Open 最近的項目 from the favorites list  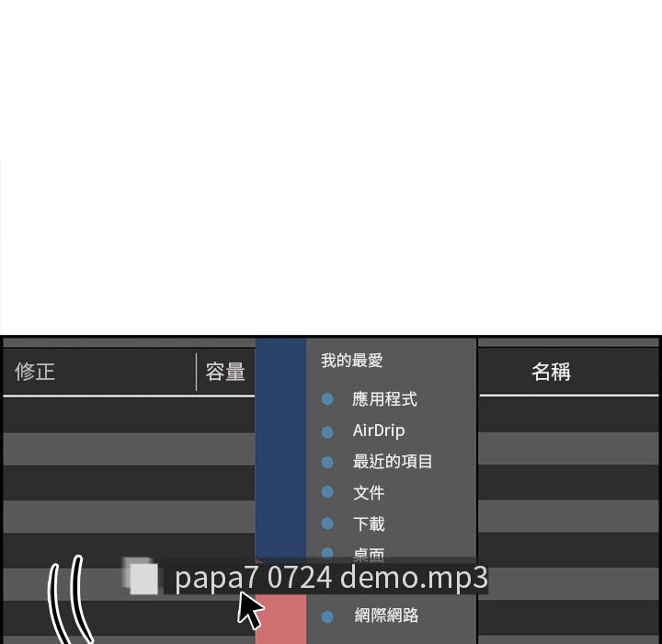click(393, 462)
